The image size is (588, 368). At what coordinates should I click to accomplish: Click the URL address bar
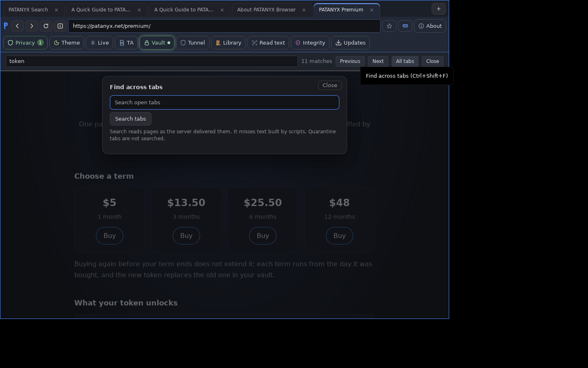click(x=224, y=26)
